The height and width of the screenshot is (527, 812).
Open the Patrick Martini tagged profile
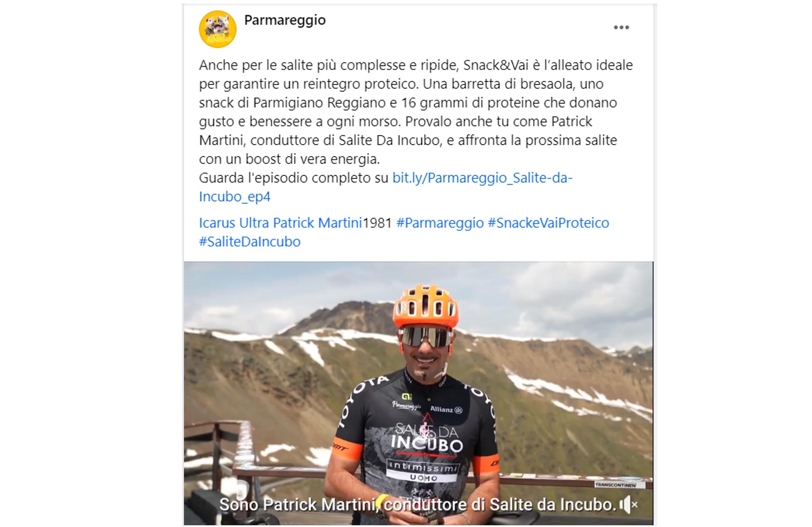click(x=317, y=223)
